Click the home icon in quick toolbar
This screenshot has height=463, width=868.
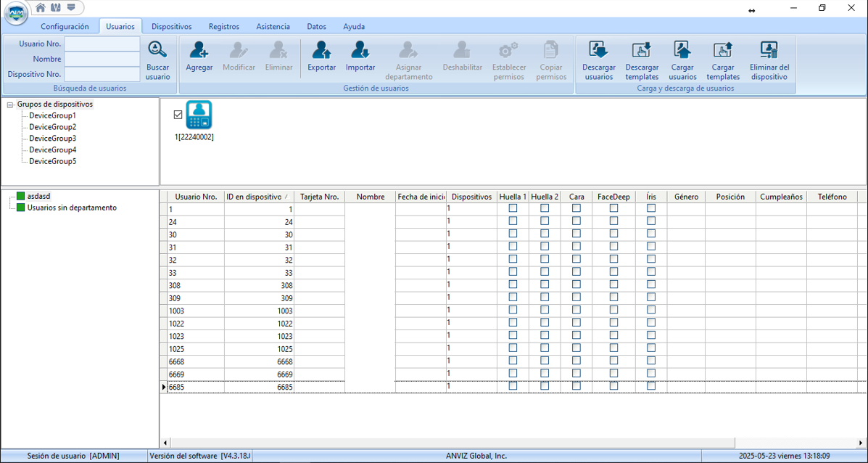[41, 7]
